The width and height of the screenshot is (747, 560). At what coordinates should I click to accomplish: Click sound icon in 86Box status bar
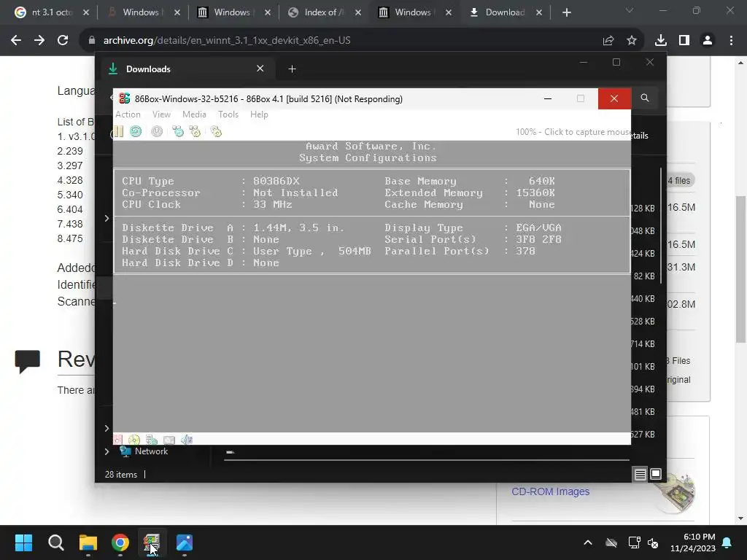click(187, 440)
